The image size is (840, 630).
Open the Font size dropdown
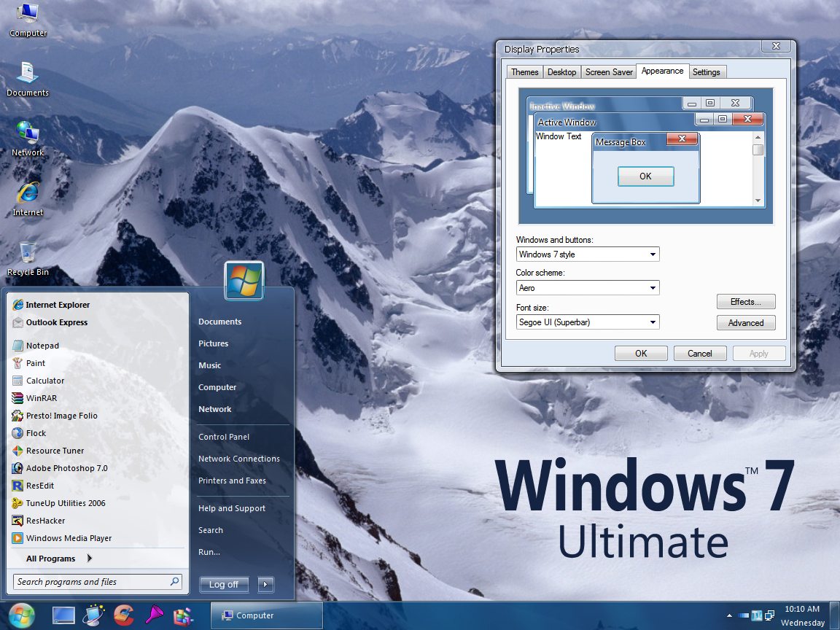(654, 322)
